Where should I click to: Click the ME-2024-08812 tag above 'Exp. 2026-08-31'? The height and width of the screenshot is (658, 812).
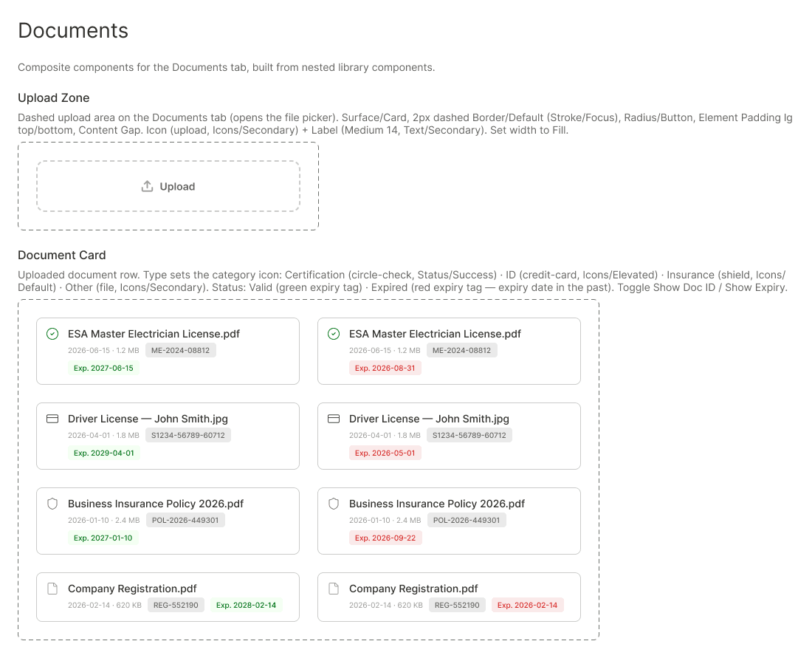point(461,350)
